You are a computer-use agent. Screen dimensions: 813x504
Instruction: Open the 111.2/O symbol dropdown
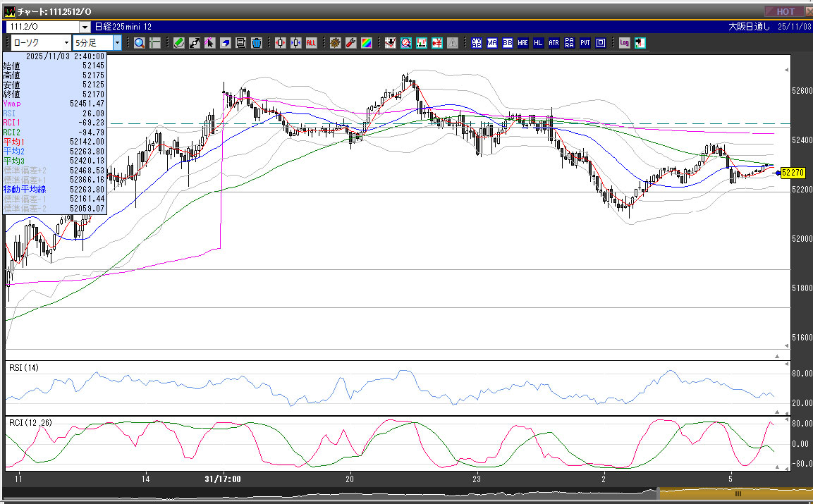pos(85,27)
